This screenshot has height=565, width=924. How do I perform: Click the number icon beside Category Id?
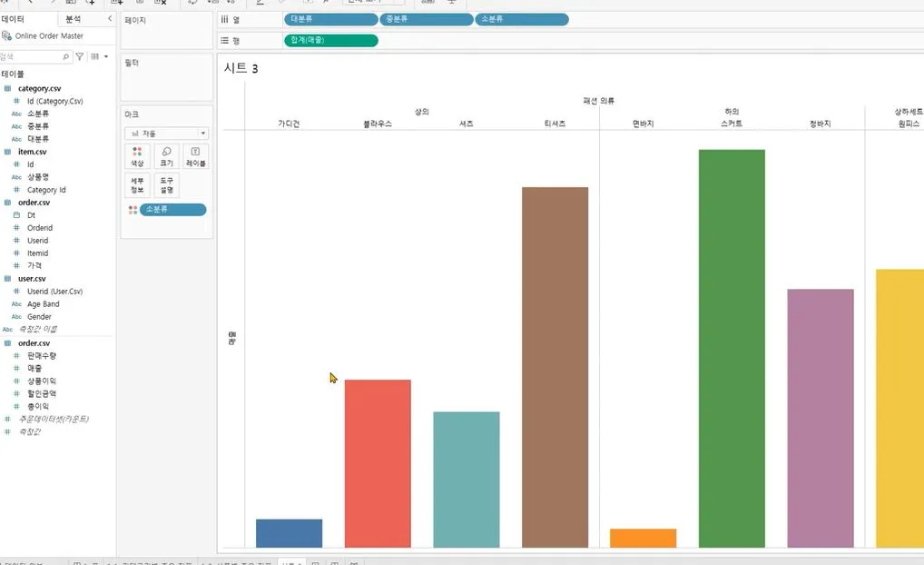coord(16,190)
